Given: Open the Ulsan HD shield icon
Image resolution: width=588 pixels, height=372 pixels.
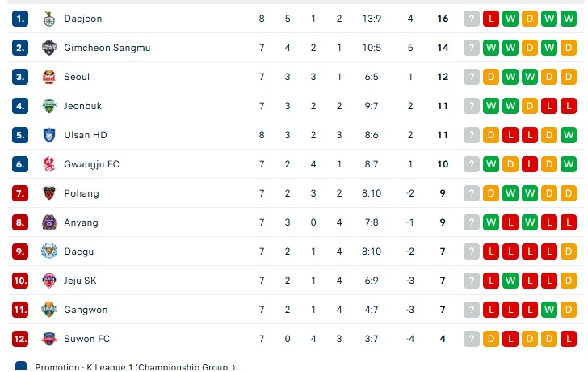Looking at the screenshot, I should (x=49, y=135).
